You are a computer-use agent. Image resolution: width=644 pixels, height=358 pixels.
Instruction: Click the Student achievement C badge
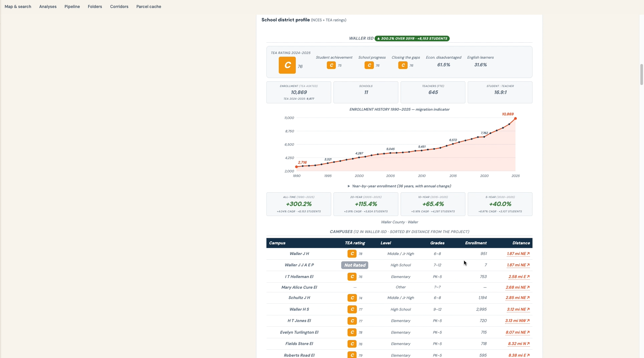[331, 65]
